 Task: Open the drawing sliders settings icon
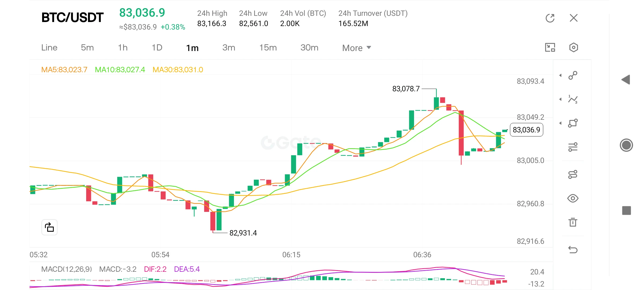[573, 147]
